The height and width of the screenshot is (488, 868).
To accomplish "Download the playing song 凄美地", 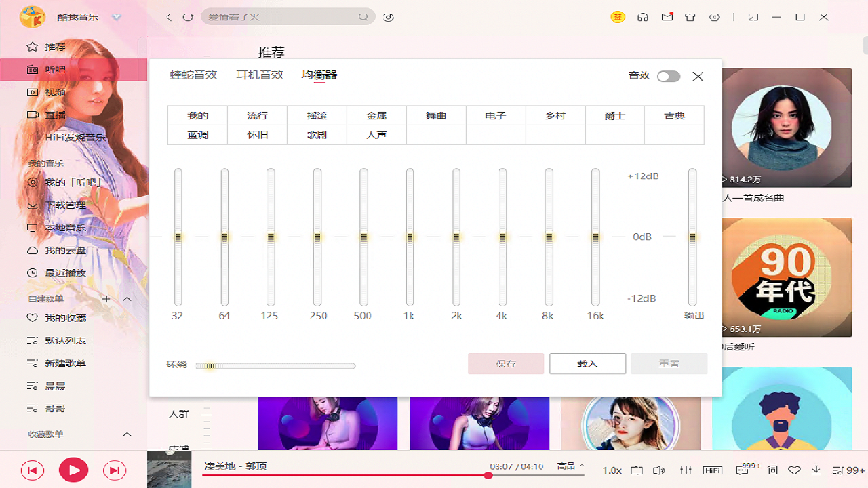I will (x=816, y=470).
